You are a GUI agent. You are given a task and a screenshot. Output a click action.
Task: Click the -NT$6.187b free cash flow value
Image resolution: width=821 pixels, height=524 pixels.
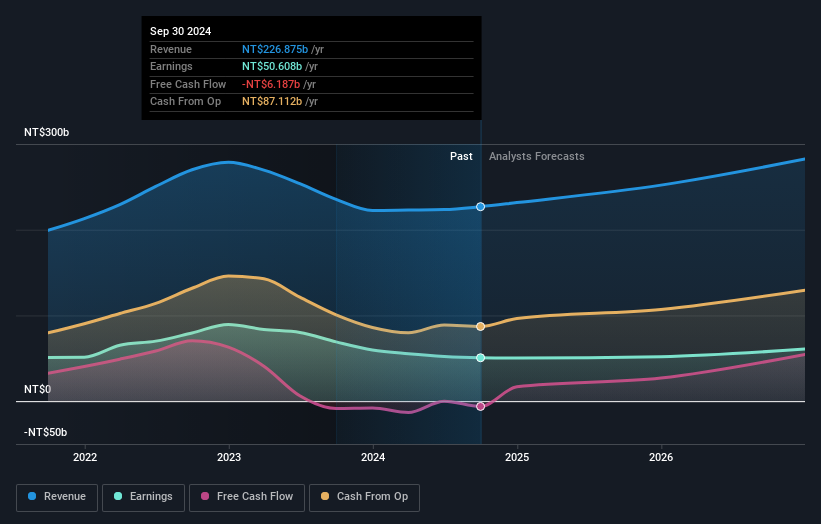tap(271, 84)
